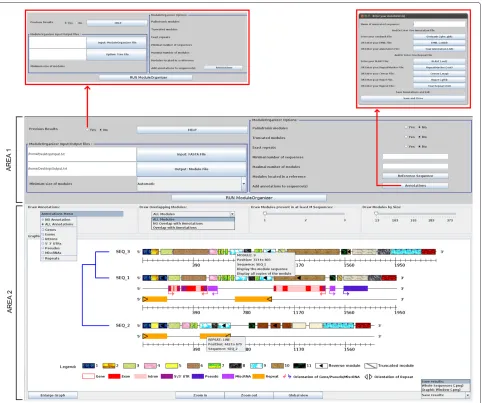
Task: Click the input FASTA file path field
Action: [82, 154]
